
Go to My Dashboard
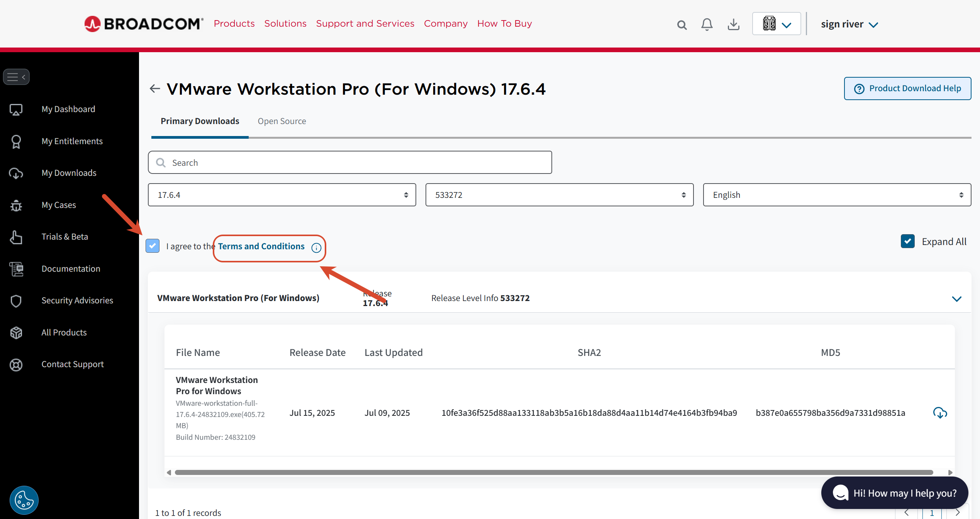tap(68, 109)
